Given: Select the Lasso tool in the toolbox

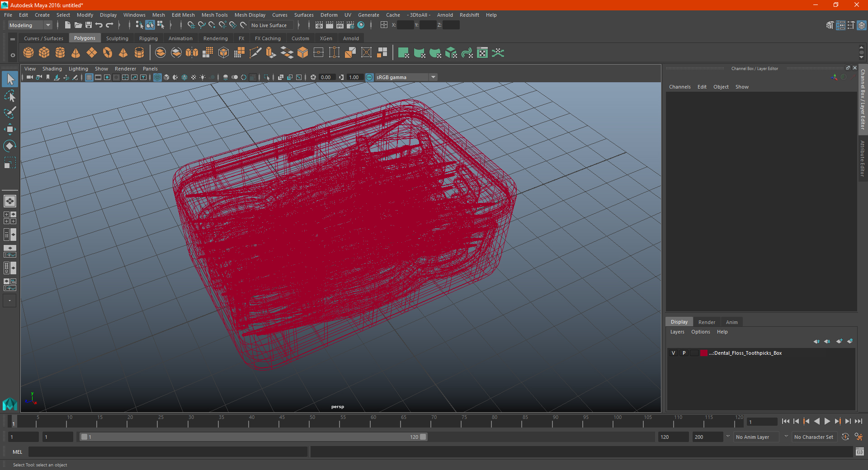Looking at the screenshot, I should pos(10,96).
